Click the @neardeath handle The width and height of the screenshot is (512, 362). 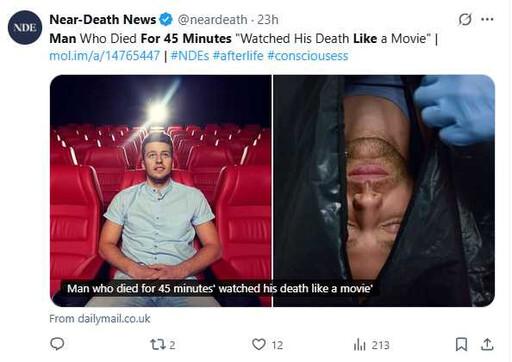tap(213, 20)
